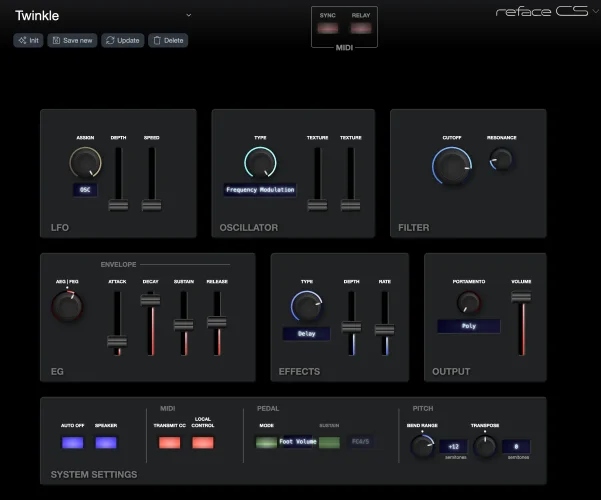Open the Foot Volume pedal mode selector
601x500 pixels.
[298, 442]
